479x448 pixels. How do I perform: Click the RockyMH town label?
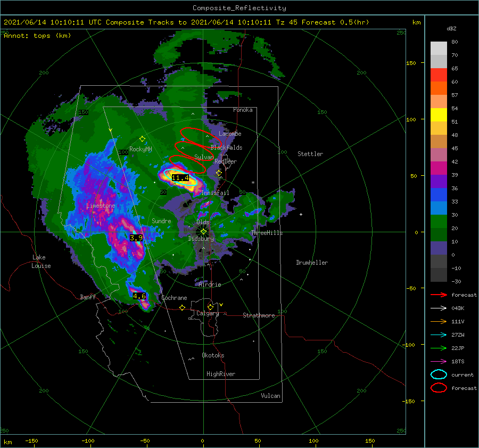tap(141, 149)
